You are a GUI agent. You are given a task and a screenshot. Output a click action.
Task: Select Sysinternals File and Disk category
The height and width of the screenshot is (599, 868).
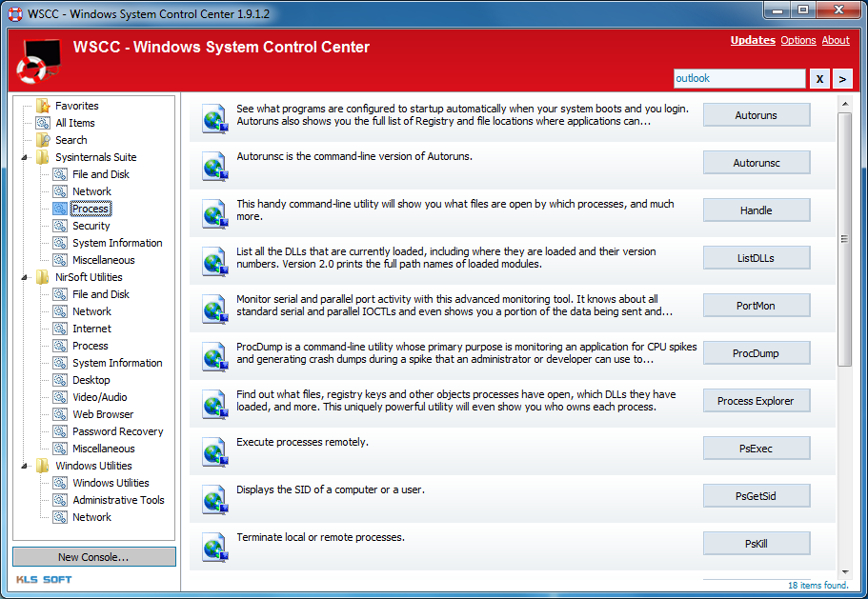[x=101, y=174]
